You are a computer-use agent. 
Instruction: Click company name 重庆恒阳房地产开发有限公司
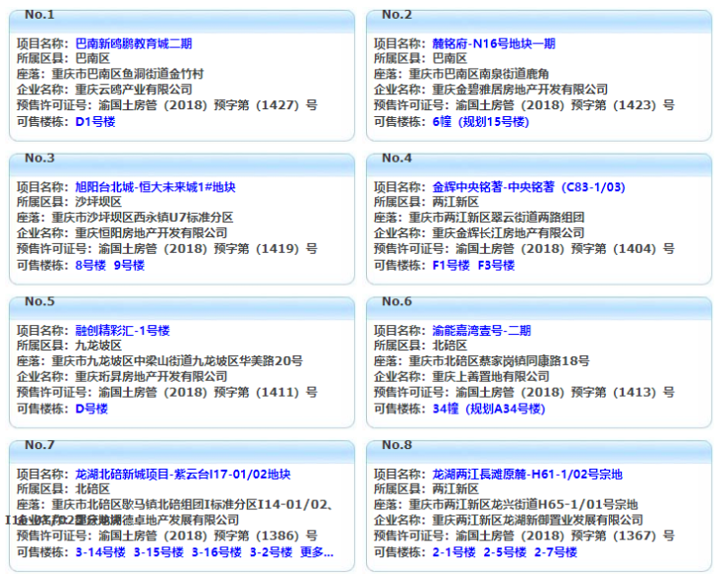[152, 232]
